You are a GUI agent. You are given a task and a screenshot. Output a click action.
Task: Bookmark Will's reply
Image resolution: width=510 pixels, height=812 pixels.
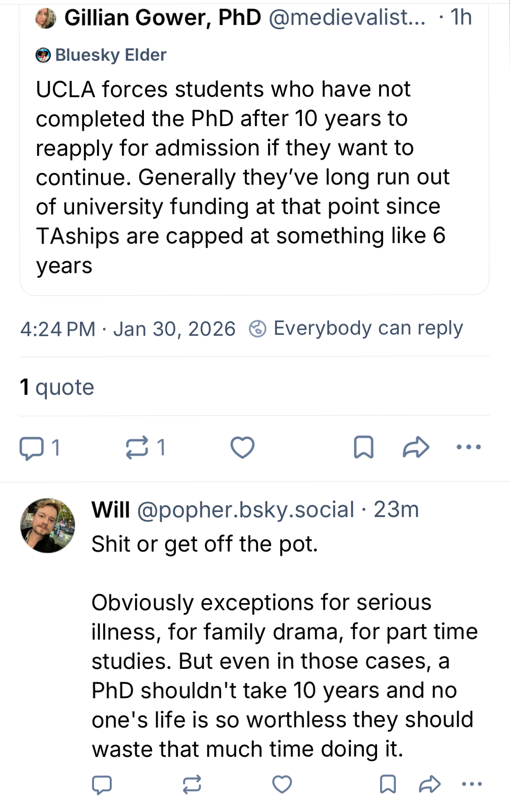388,784
